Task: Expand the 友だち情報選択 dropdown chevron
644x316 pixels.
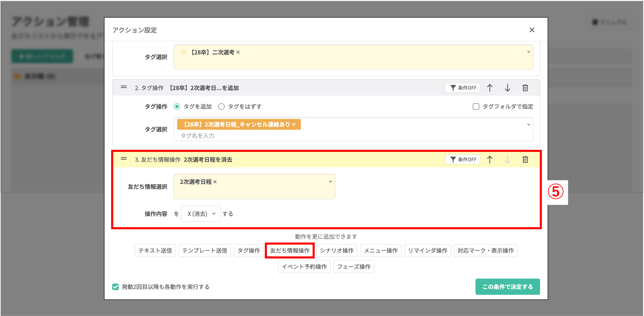Action: click(x=330, y=182)
